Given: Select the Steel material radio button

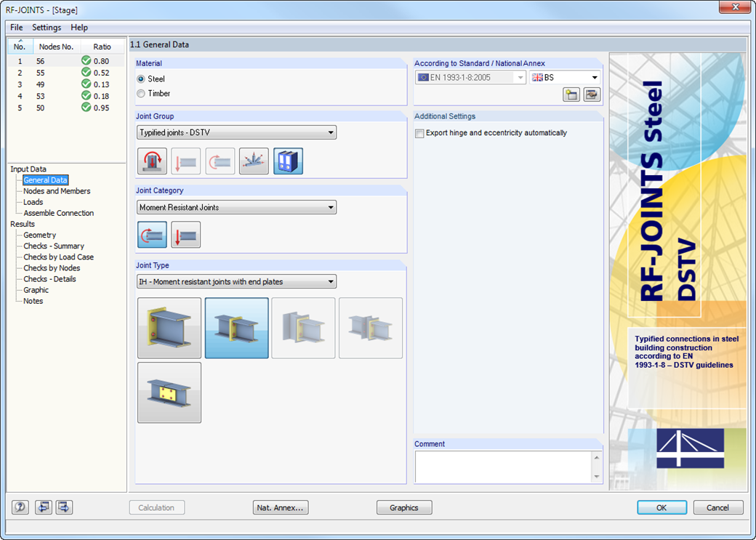Looking at the screenshot, I should (x=142, y=78).
